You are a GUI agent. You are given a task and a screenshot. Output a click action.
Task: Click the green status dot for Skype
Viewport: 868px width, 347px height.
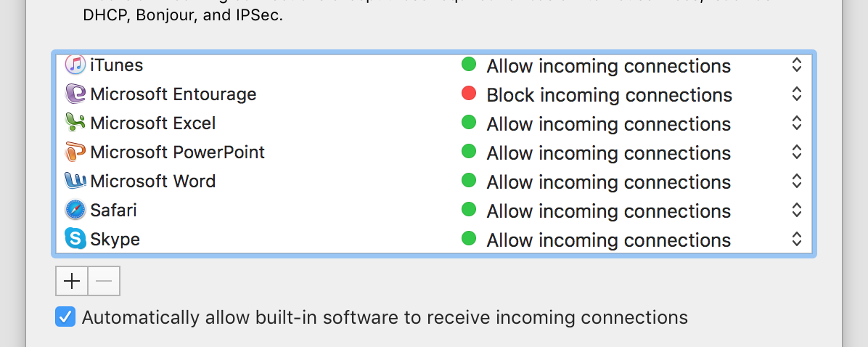[x=469, y=239]
